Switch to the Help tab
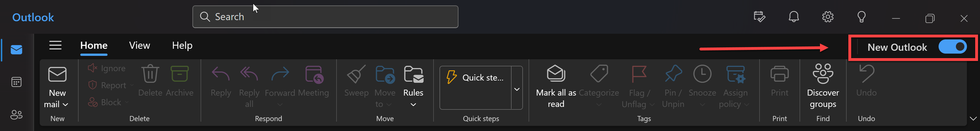The width and height of the screenshot is (980, 131). (182, 46)
